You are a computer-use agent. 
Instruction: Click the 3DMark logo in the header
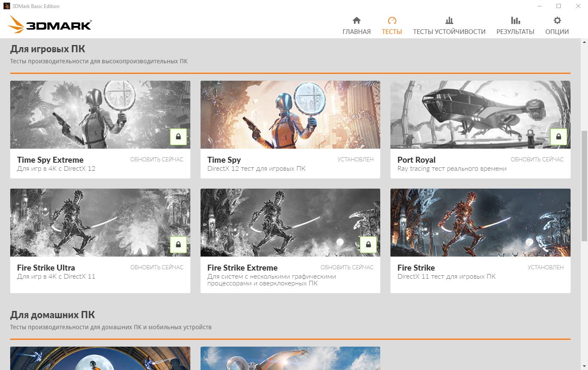tap(50, 25)
